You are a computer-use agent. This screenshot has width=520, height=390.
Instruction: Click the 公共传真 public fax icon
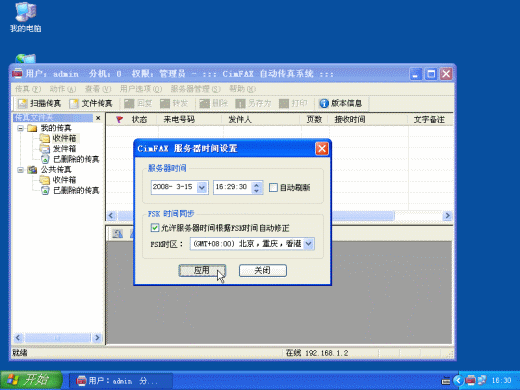pos(32,170)
